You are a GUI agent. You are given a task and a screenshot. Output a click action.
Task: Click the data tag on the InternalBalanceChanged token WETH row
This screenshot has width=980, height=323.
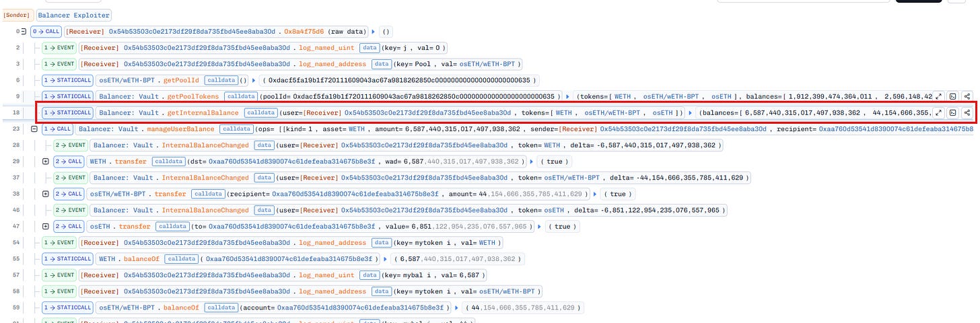[x=263, y=145]
